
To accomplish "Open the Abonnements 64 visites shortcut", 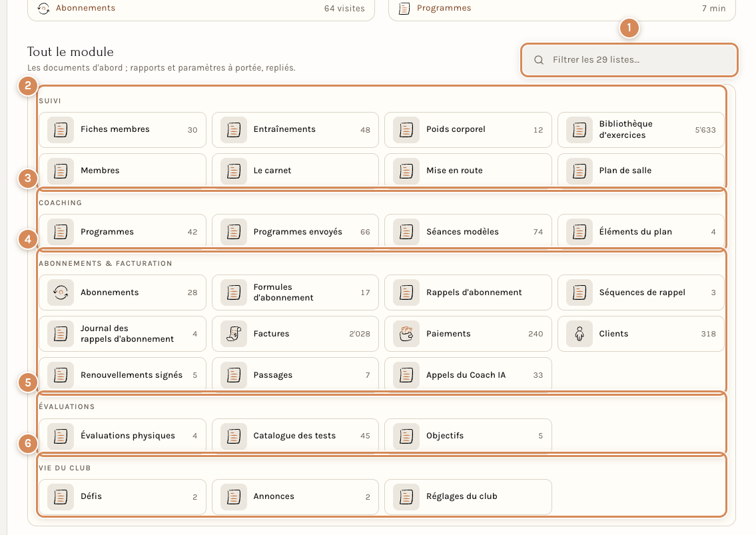I will tap(201, 8).
